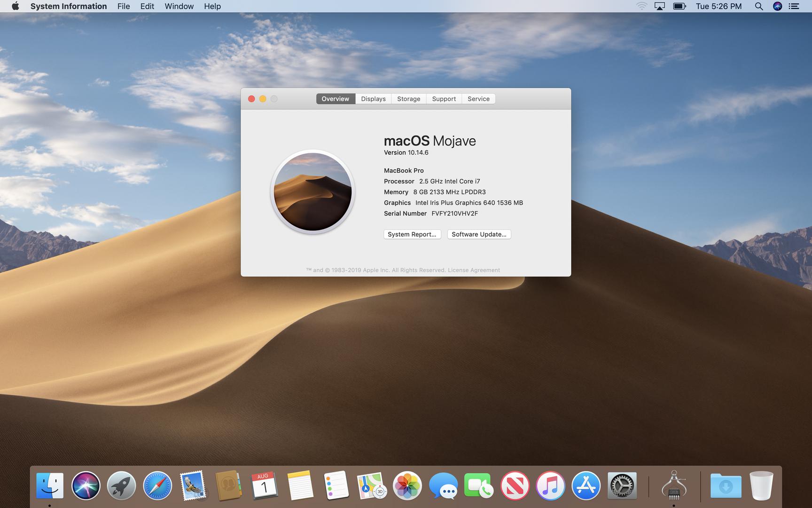Screen dimensions: 812x508
Task: Open the License Agreement link
Action: 474,270
